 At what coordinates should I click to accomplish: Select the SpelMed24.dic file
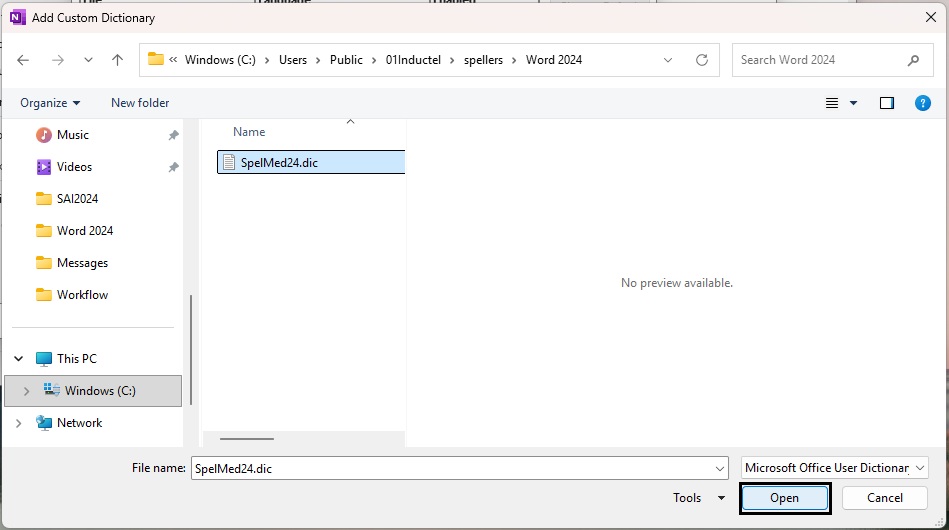[279, 162]
